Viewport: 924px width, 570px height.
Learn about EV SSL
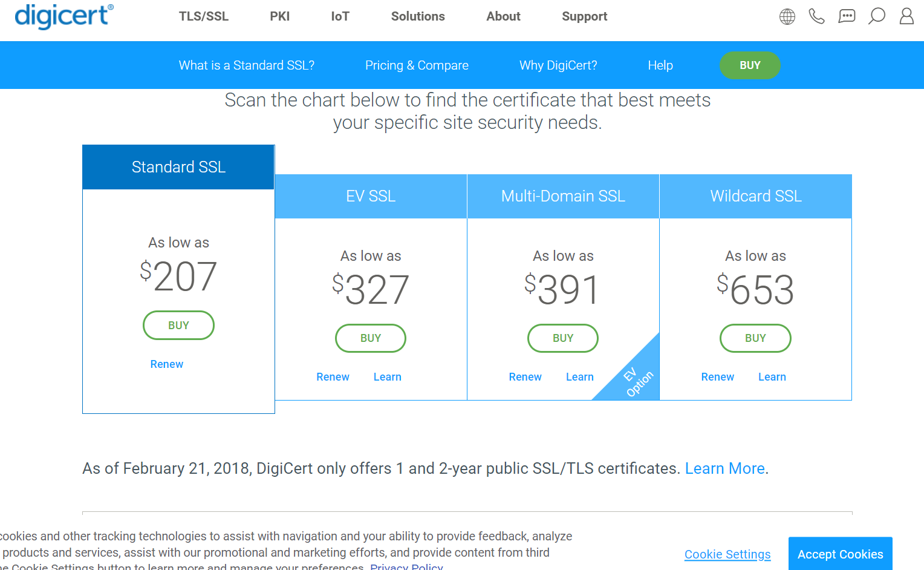click(x=388, y=377)
